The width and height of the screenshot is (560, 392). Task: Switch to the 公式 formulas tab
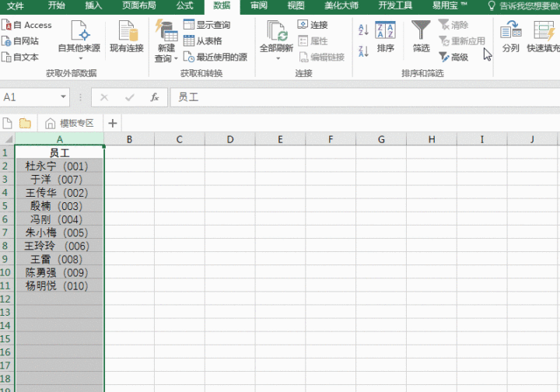pyautogui.click(x=184, y=5)
